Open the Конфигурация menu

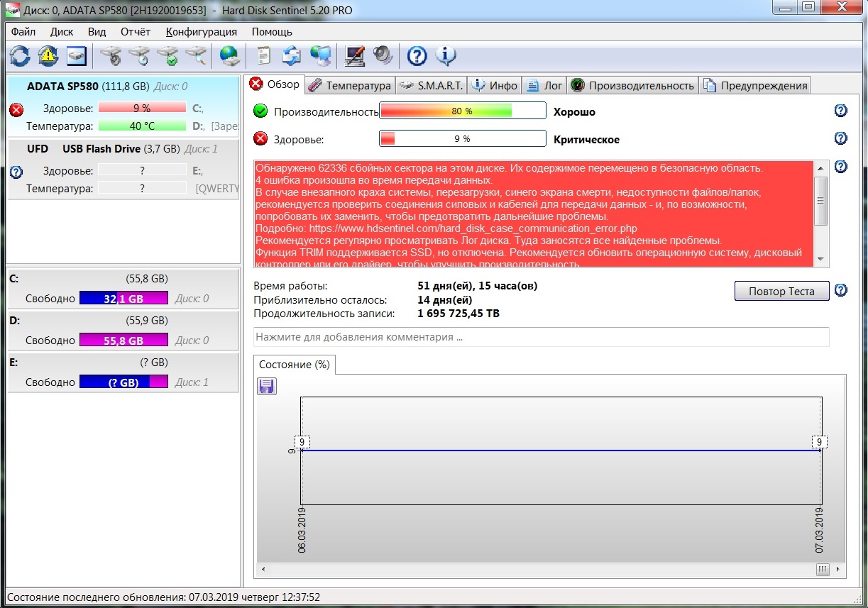[x=201, y=32]
